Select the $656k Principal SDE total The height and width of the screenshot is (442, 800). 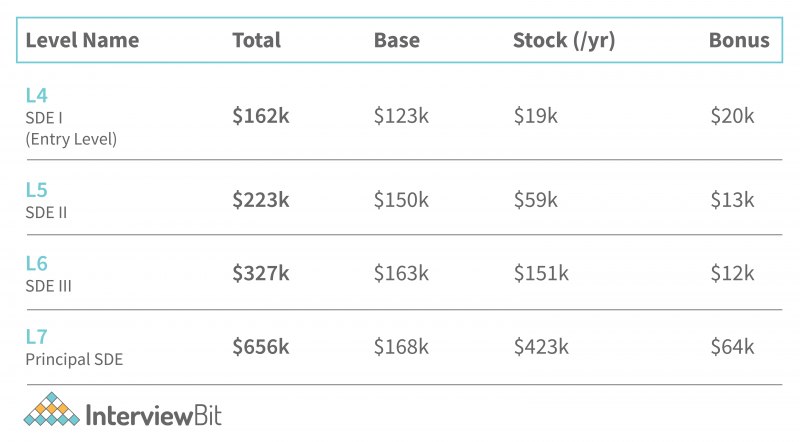pyautogui.click(x=261, y=347)
